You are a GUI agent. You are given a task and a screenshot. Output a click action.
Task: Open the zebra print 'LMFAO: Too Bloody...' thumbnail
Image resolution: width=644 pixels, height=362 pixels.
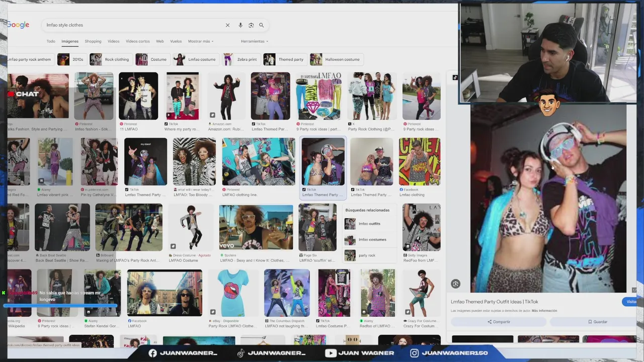(194, 162)
